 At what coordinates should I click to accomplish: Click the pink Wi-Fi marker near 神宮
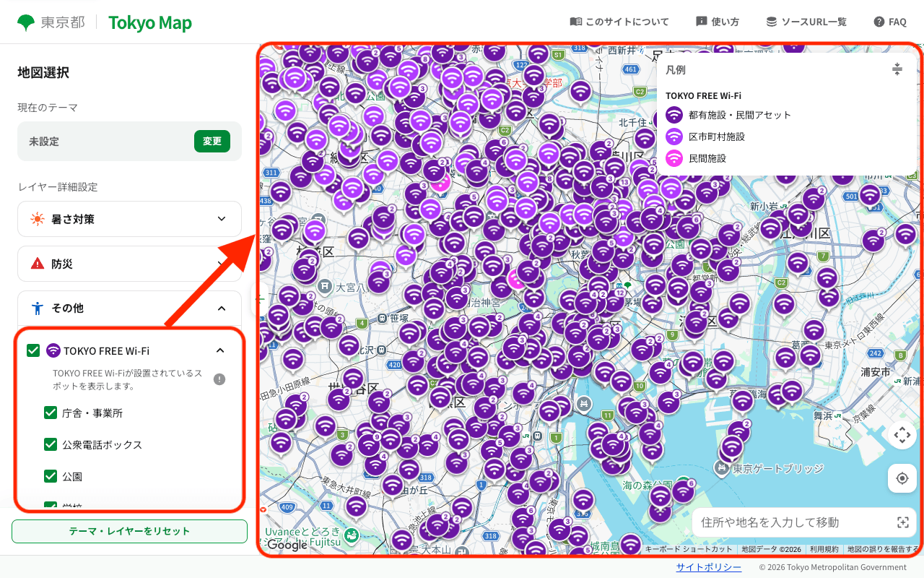[x=517, y=279]
